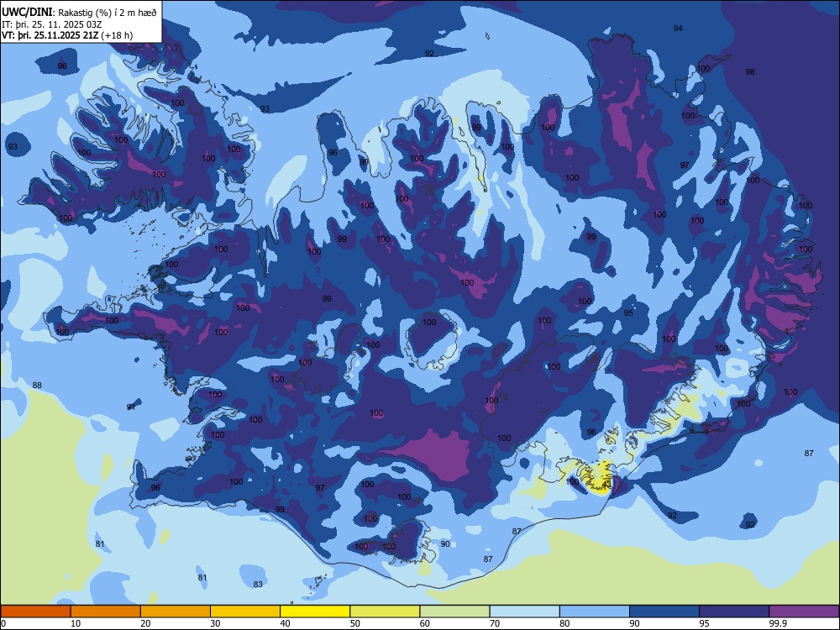840x630 pixels.
Task: Select the 'IT: þri. 25. 11. 2025 03Z' line
Action: coord(52,24)
